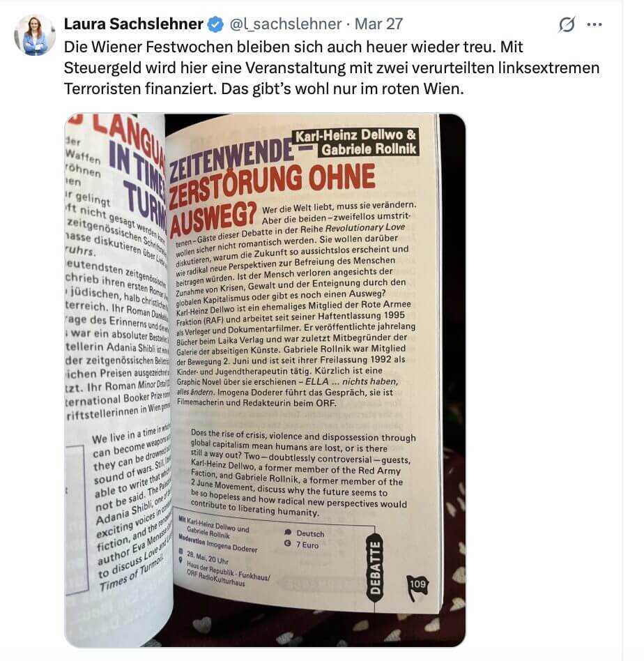Viewport: 644px width, 661px height.
Task: Click the tweet text about Wiener Festwochen
Action: (331, 68)
